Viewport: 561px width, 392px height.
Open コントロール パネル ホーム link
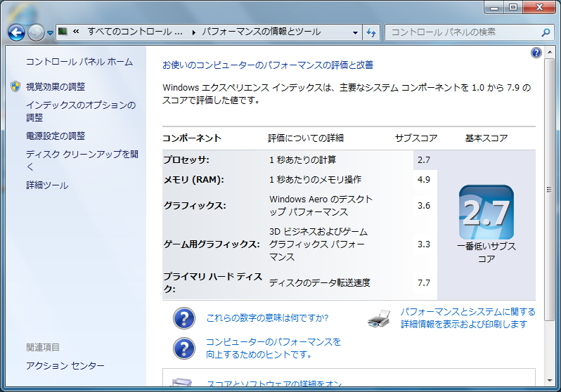click(x=79, y=62)
